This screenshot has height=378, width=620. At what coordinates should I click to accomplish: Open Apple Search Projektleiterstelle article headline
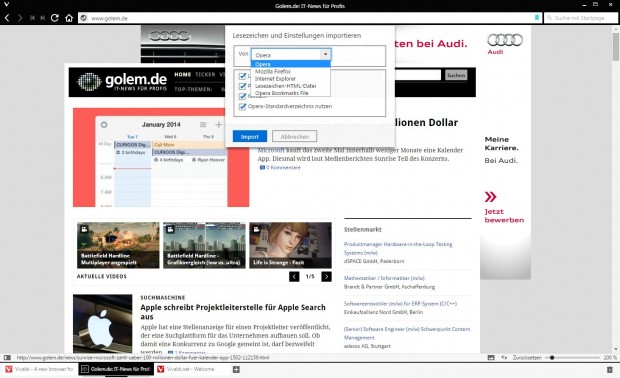point(233,312)
